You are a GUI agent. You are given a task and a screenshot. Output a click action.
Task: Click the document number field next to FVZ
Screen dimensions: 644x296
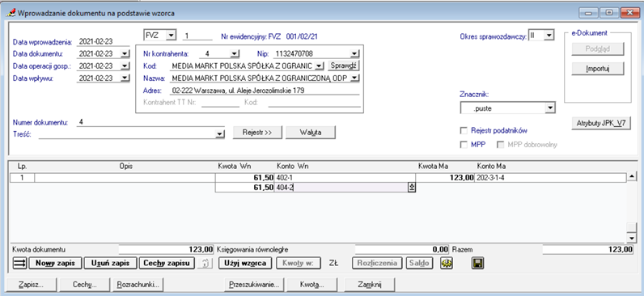(x=197, y=36)
